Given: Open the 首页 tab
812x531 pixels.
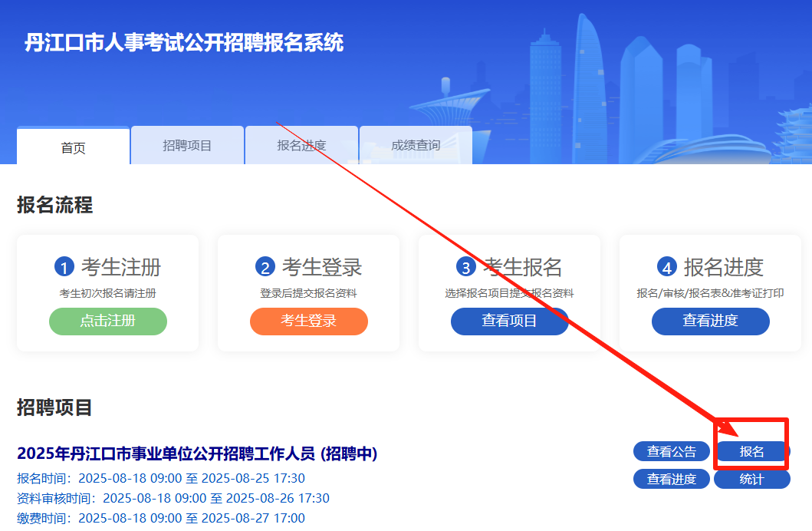Looking at the screenshot, I should pos(73,147).
